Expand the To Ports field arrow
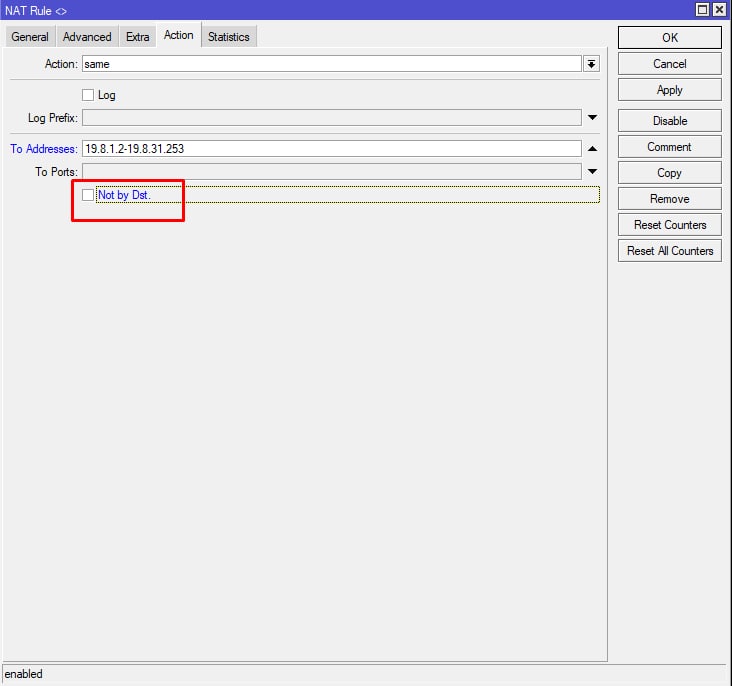This screenshot has height=686, width=732. click(x=592, y=172)
